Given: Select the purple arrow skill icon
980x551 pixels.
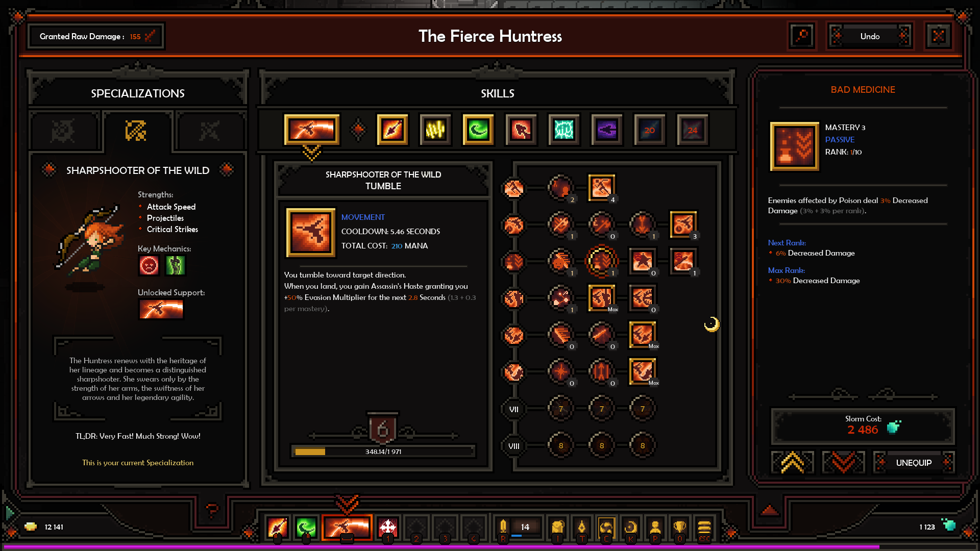Looking at the screenshot, I should click(x=606, y=130).
